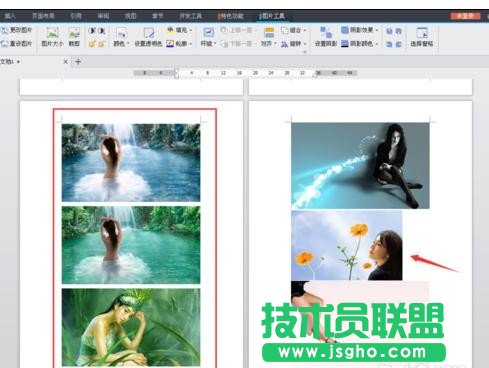Image resolution: width=489 pixels, height=368 pixels.
Task: Switch to the 审阅 Review tab
Action: click(103, 16)
